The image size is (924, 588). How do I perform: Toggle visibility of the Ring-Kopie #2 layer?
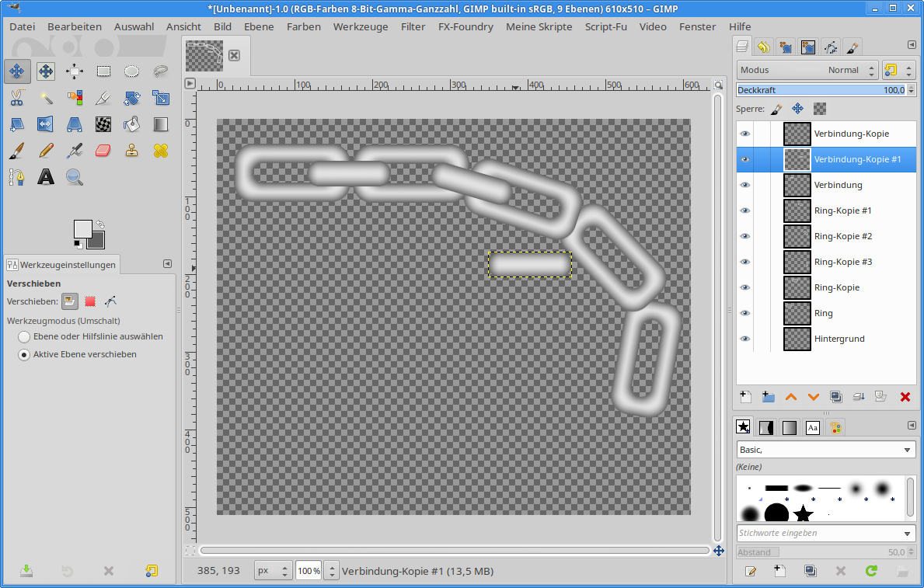point(745,236)
